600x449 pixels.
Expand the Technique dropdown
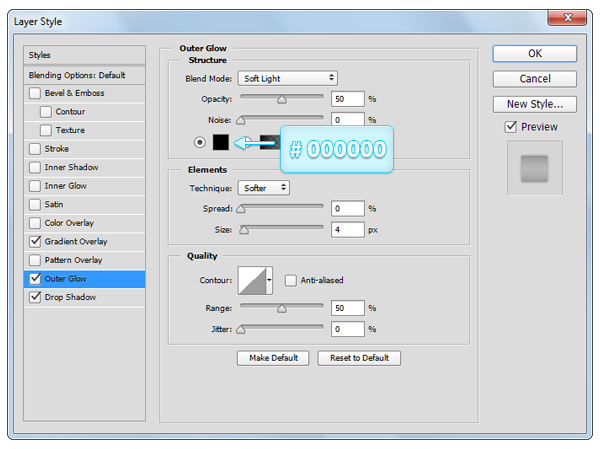tap(264, 187)
